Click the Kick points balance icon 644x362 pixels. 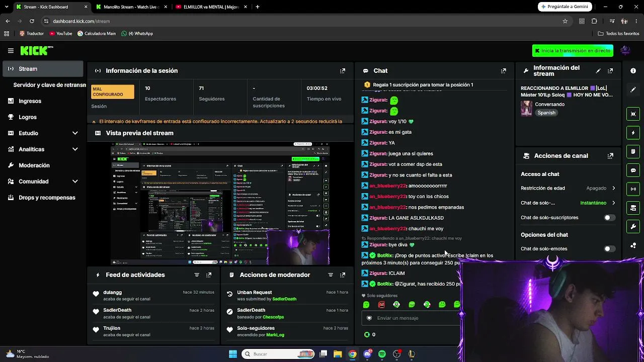click(x=367, y=335)
